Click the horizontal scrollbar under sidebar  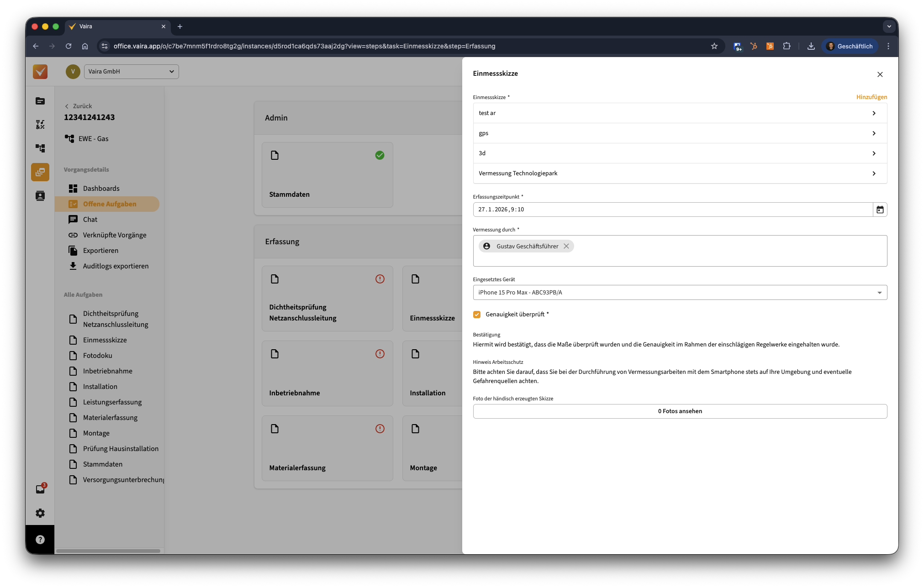click(108, 551)
